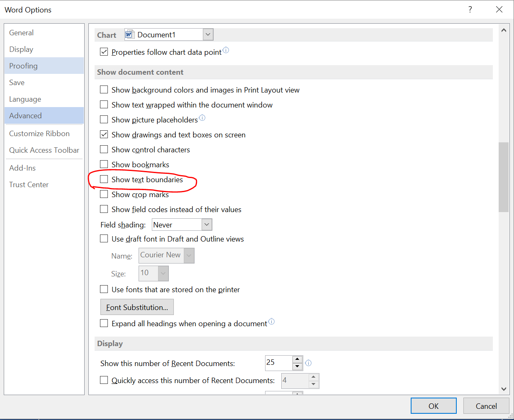The image size is (514, 420).
Task: Open the Trust Center category
Action: pyautogui.click(x=44, y=185)
